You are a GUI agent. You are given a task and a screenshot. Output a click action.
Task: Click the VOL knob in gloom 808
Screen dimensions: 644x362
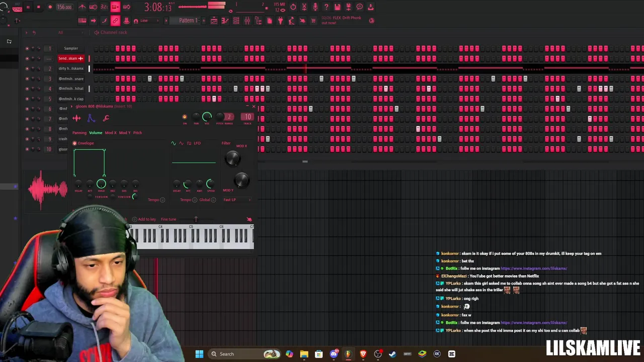point(207,117)
